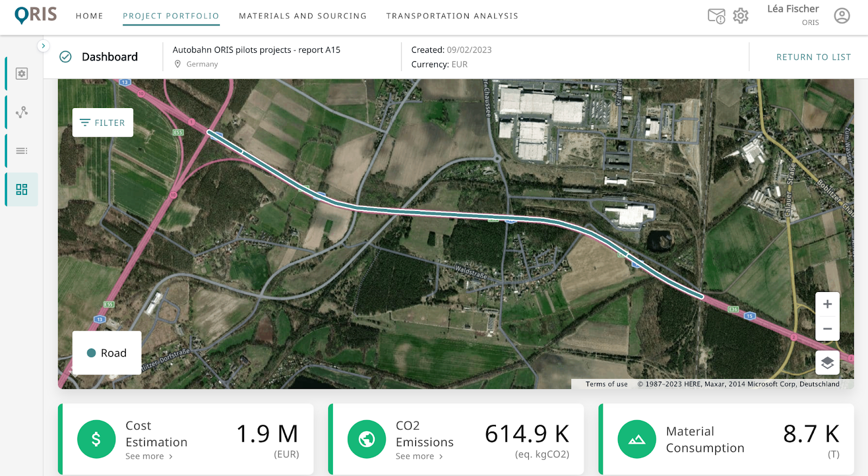Go to the Home menu
Image resolution: width=868 pixels, height=476 pixels.
click(x=90, y=16)
